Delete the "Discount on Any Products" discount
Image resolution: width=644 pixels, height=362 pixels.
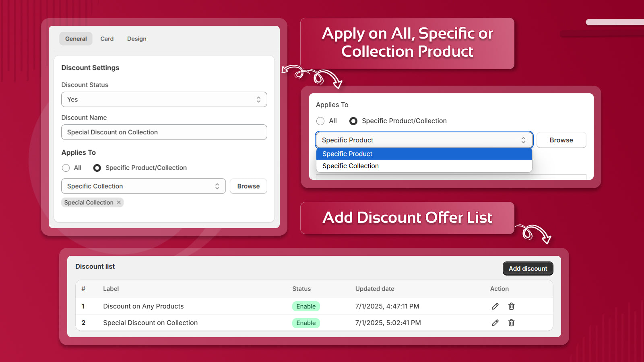tap(511, 306)
